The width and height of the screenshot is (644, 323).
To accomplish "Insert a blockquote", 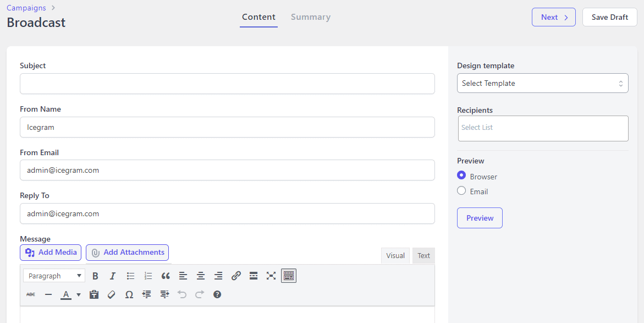I will click(166, 276).
